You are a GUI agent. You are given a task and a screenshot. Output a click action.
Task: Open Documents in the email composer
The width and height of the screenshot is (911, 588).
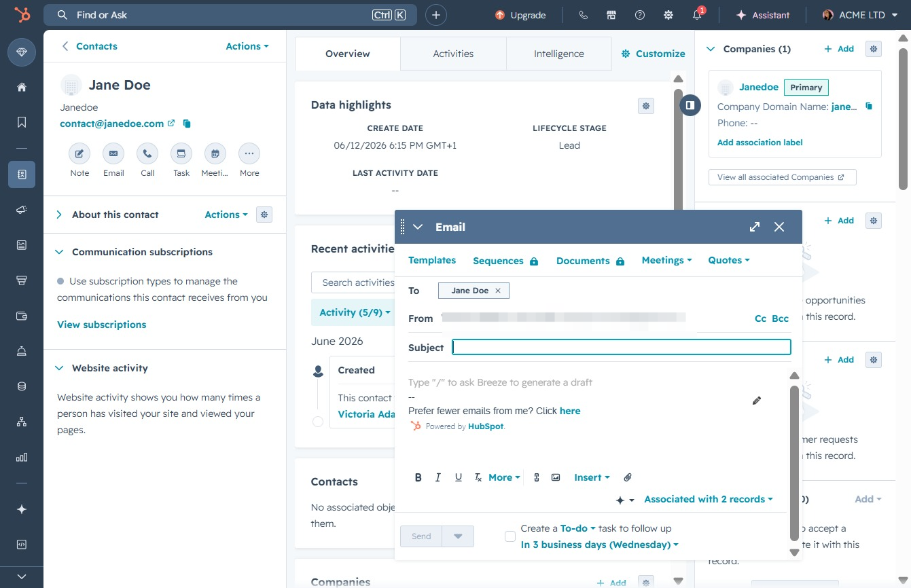coord(590,261)
